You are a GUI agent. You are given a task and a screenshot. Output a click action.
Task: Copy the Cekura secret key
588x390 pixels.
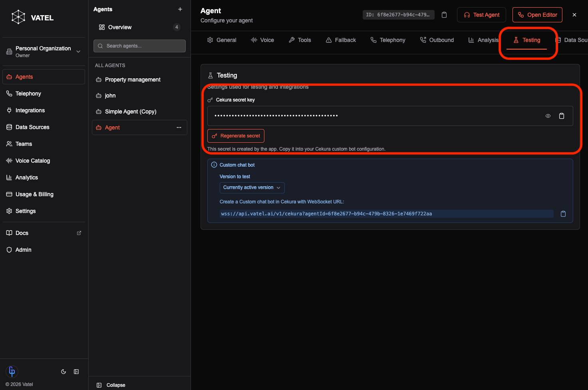(x=562, y=116)
